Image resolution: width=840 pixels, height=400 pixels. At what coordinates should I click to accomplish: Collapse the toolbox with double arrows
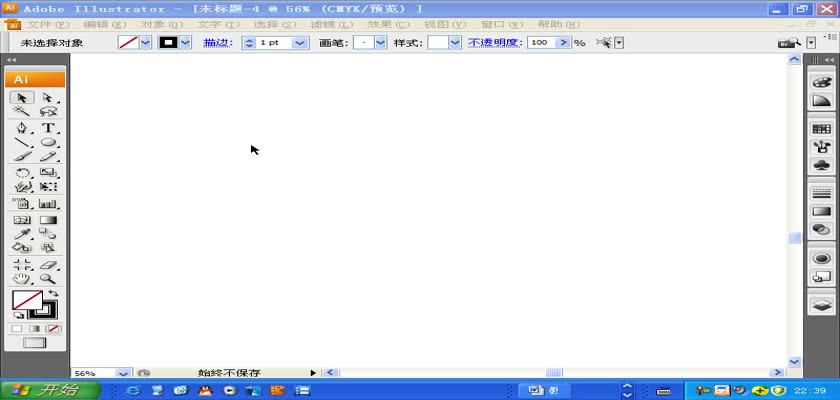click(11, 60)
